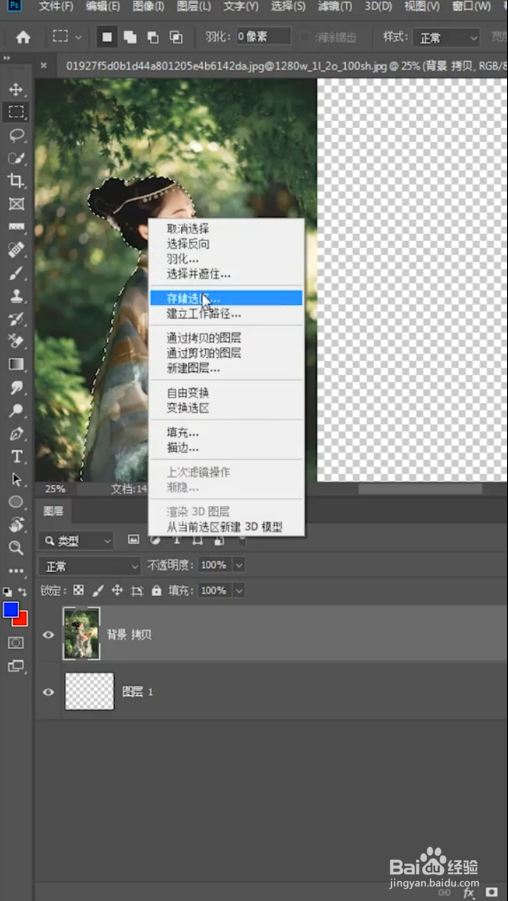Choose 通过拷贝的图层 from context menu
This screenshot has height=901, width=508.
(203, 338)
